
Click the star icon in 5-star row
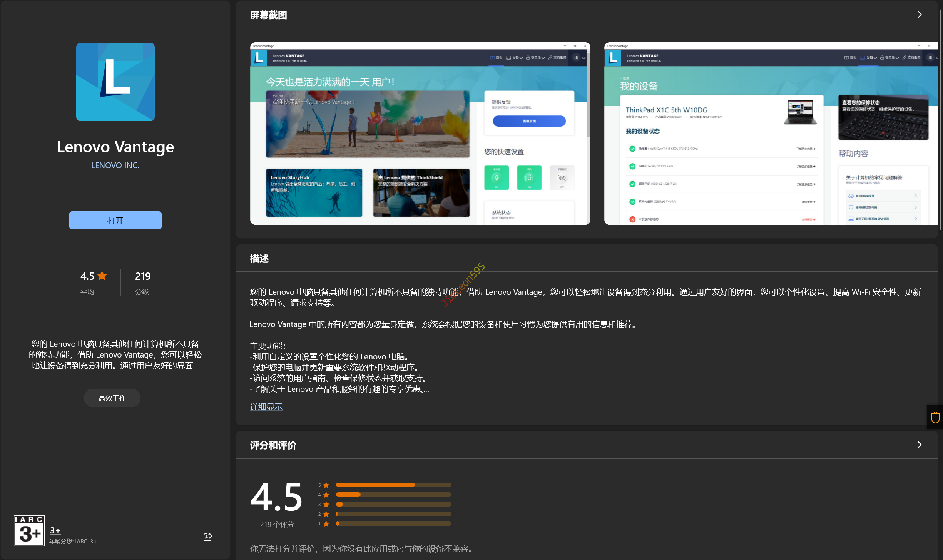click(326, 485)
